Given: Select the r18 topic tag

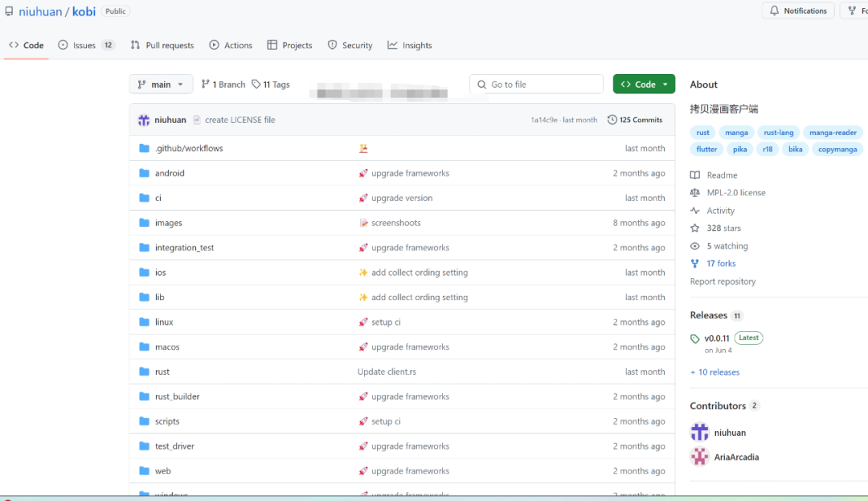Looking at the screenshot, I should click(768, 149).
